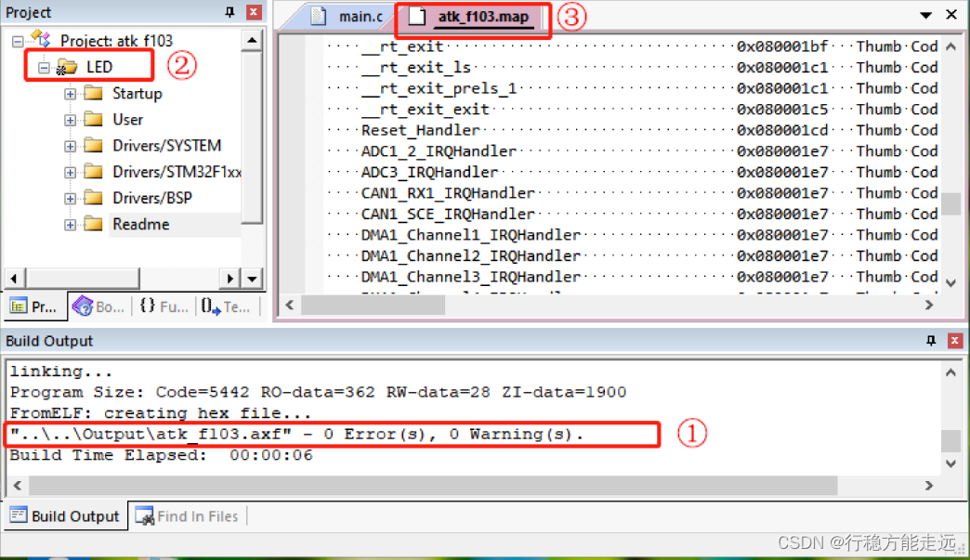
Task: Select the Drivers/BSP folder icon
Action: coord(94,198)
